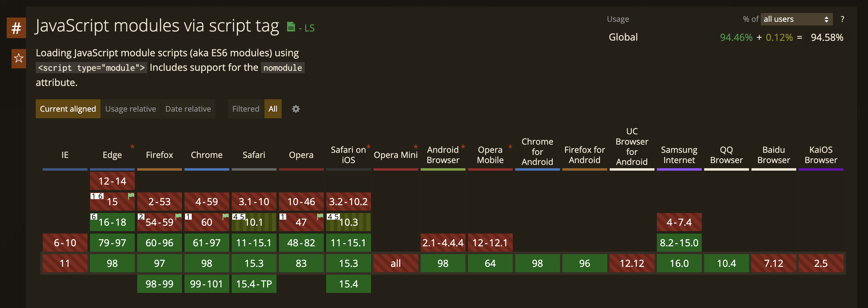Click the asterisk next to Opera Mobile
The image size is (868, 308).
(510, 147)
